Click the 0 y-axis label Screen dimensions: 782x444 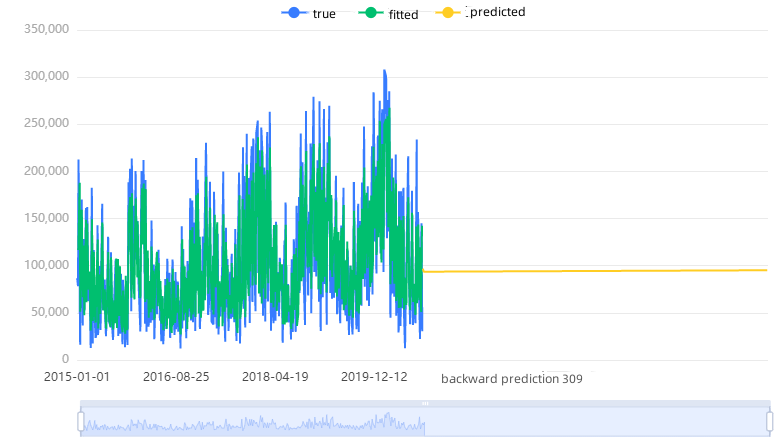[x=65, y=359]
